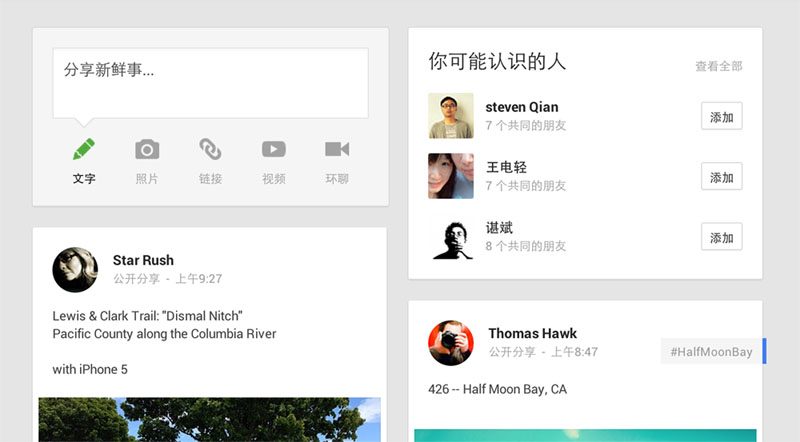Screen dimensions: 800x442
Task: Click "Pacific County along the Columbia River" text
Action: (164, 334)
